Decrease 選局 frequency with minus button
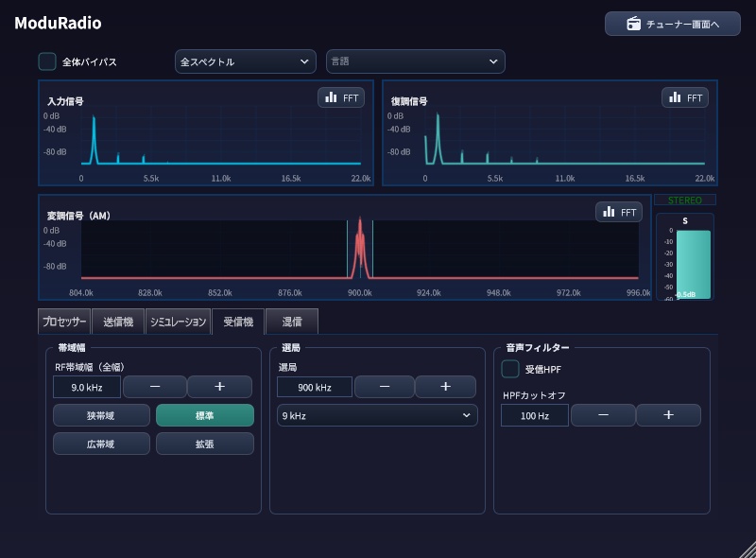Image resolution: width=756 pixels, height=558 pixels. pos(385,387)
